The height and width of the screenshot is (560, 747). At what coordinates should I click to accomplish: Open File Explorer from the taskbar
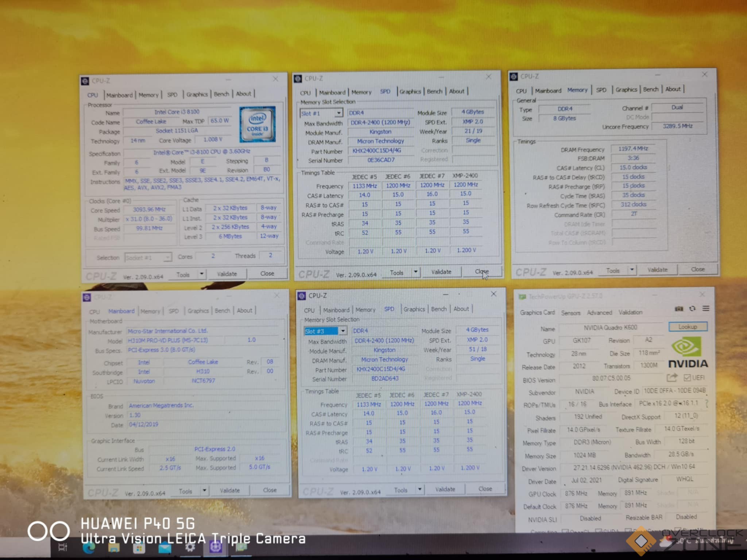point(113,548)
